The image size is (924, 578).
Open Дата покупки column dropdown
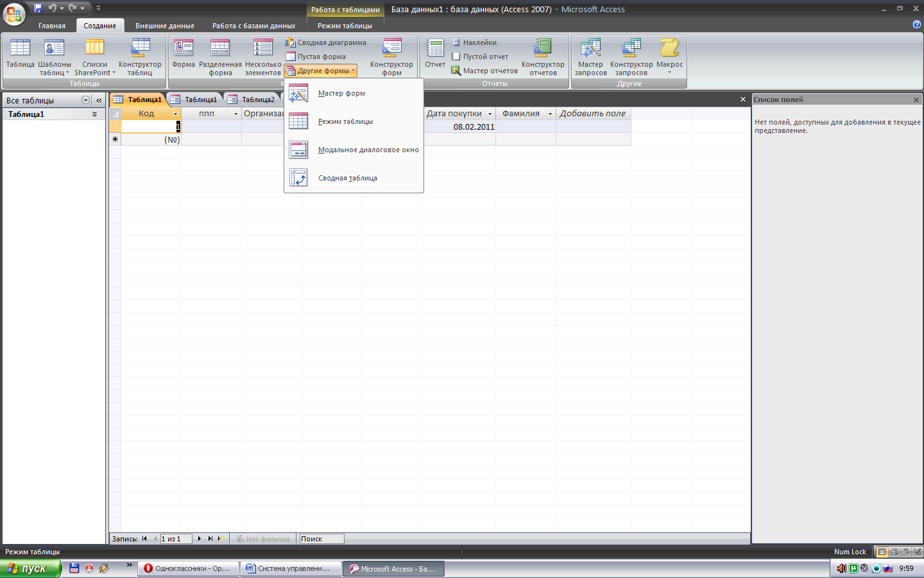tap(490, 114)
